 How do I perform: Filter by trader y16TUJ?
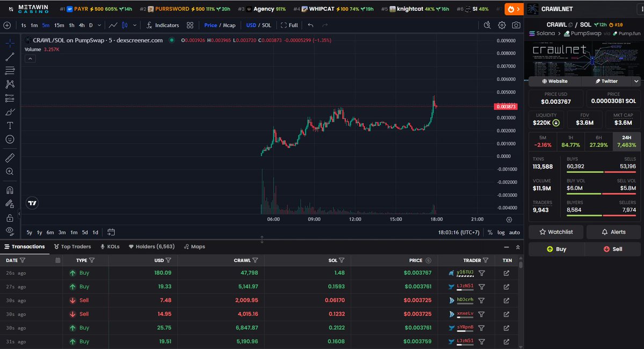pyautogui.click(x=482, y=273)
